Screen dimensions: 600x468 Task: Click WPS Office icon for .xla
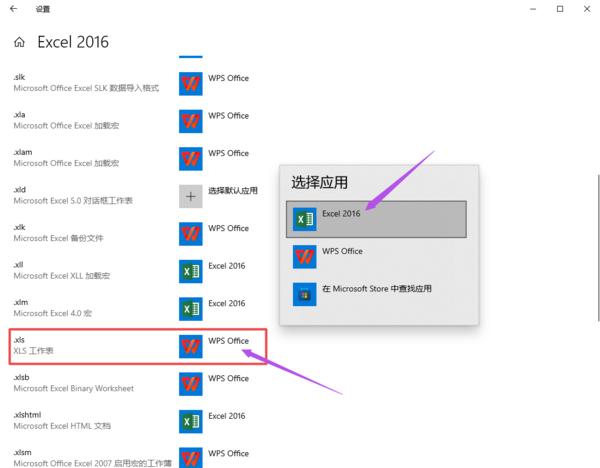[191, 121]
